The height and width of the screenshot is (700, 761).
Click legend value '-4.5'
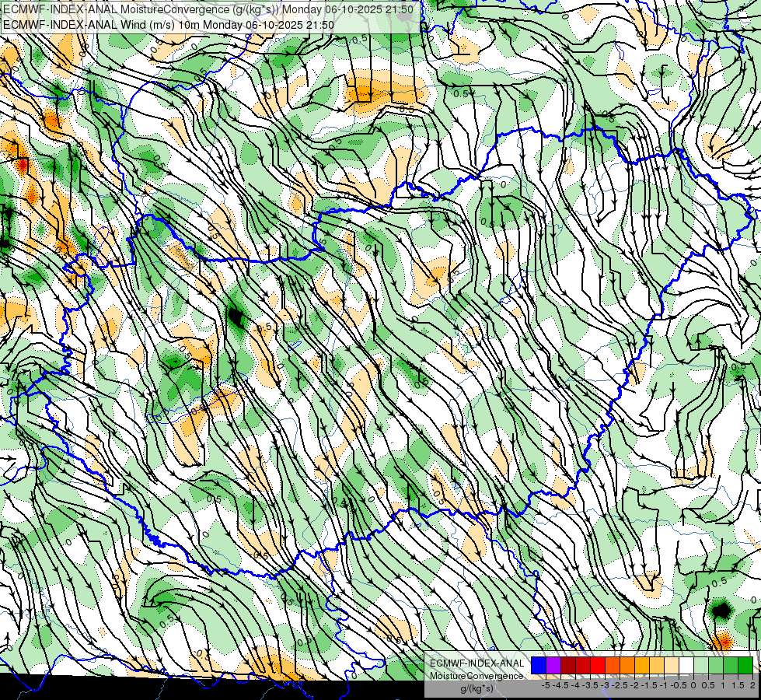560,685
